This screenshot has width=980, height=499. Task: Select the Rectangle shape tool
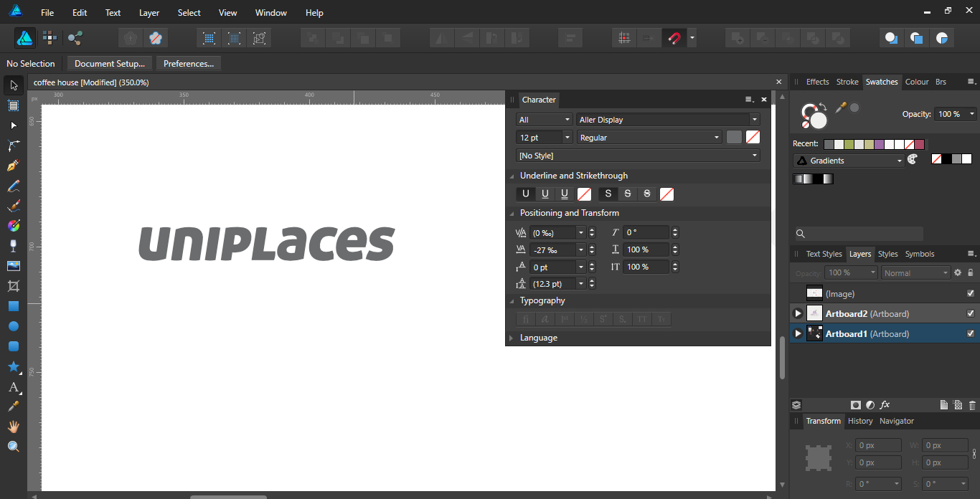coord(14,306)
